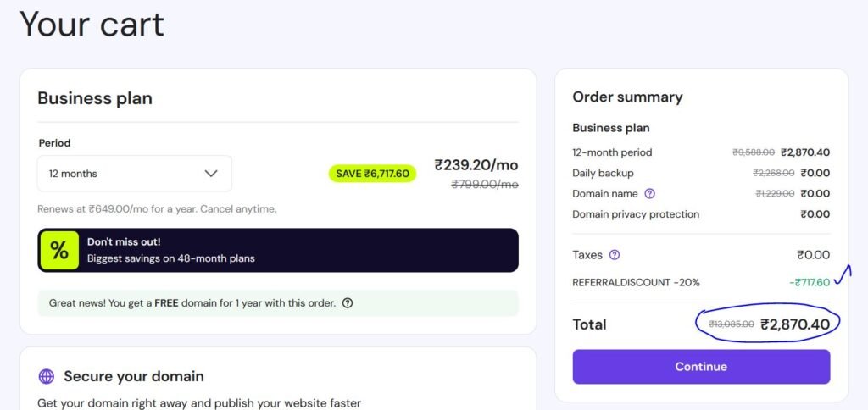Click the green percent icon in banner
Screen dimensions: 868x410
coord(59,251)
